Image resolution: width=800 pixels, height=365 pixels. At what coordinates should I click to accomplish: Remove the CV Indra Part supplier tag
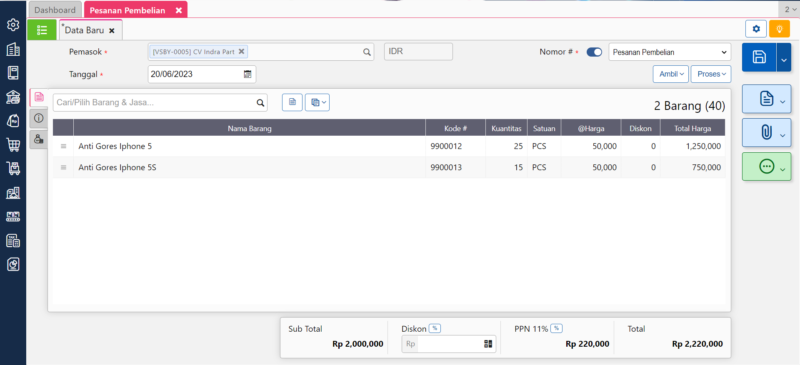(242, 51)
